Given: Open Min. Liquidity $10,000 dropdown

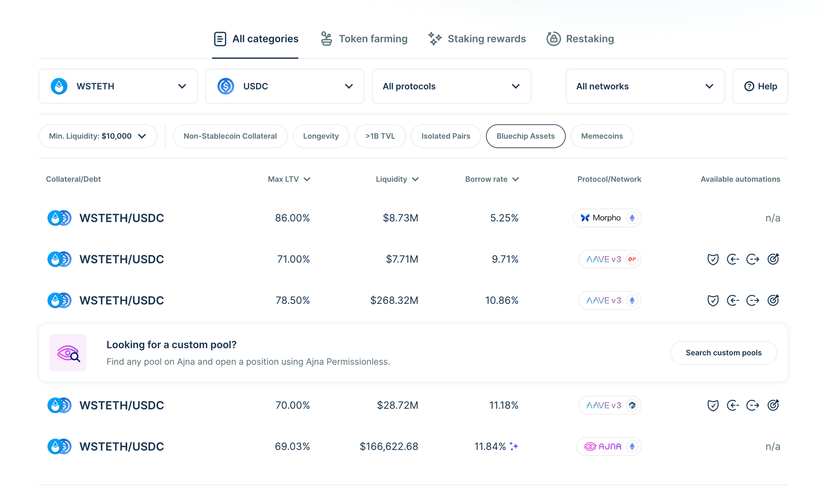Looking at the screenshot, I should 98,136.
